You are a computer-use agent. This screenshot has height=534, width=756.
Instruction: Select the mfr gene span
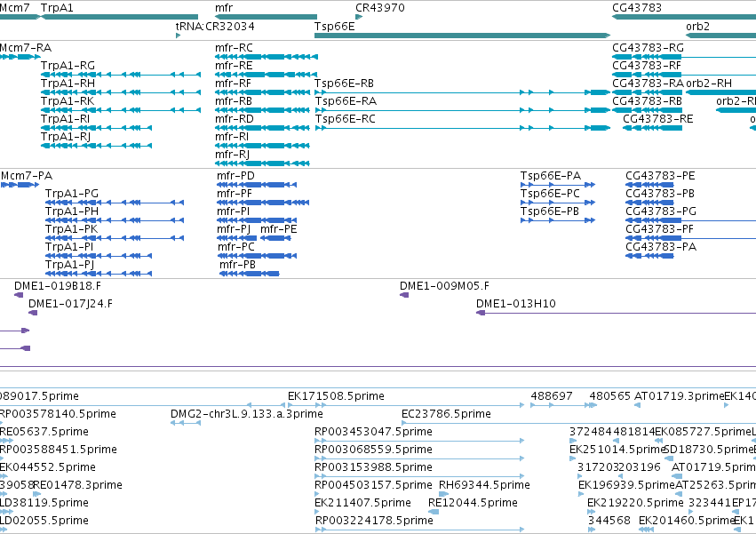point(267,17)
